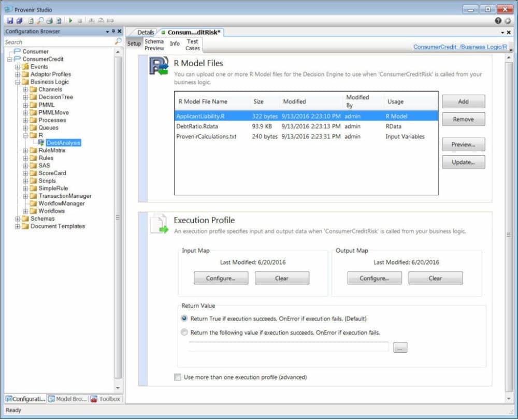Open the ConsumerCredit: /Business Logic/R link

pyautogui.click(x=459, y=47)
